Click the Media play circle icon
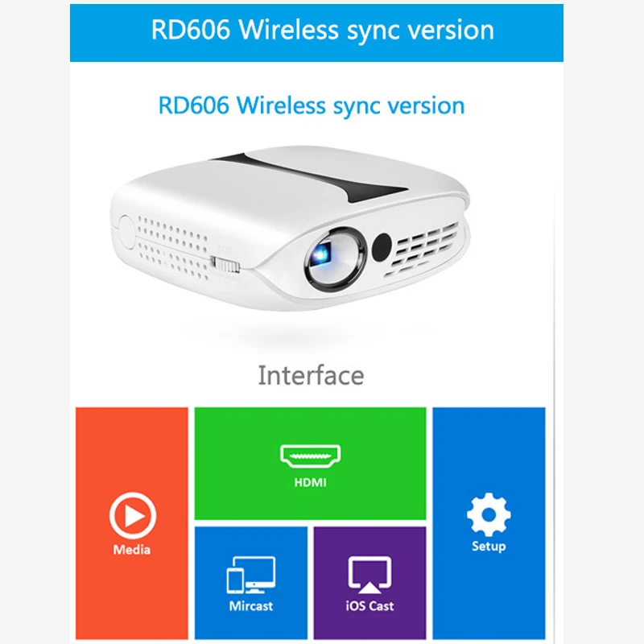 (132, 515)
